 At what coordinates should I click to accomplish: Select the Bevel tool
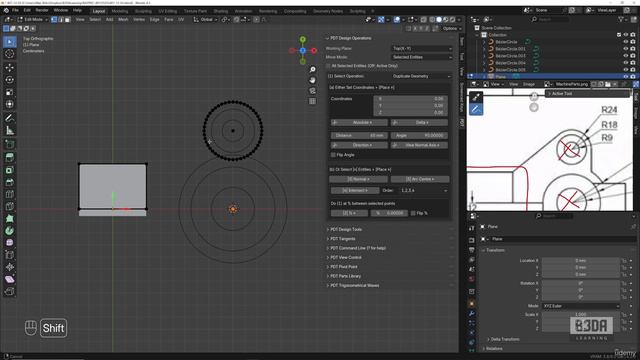coord(9,182)
